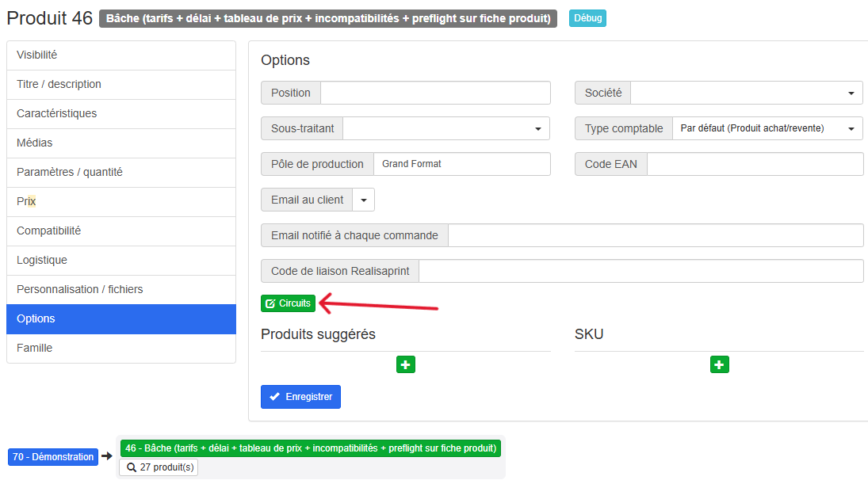868x484 pixels.
Task: Open the Circuits editor button
Action: [288, 303]
